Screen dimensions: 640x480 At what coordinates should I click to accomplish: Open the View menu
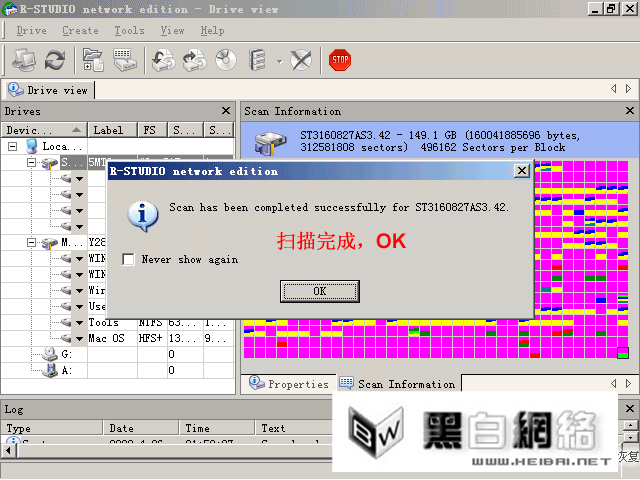pos(172,31)
